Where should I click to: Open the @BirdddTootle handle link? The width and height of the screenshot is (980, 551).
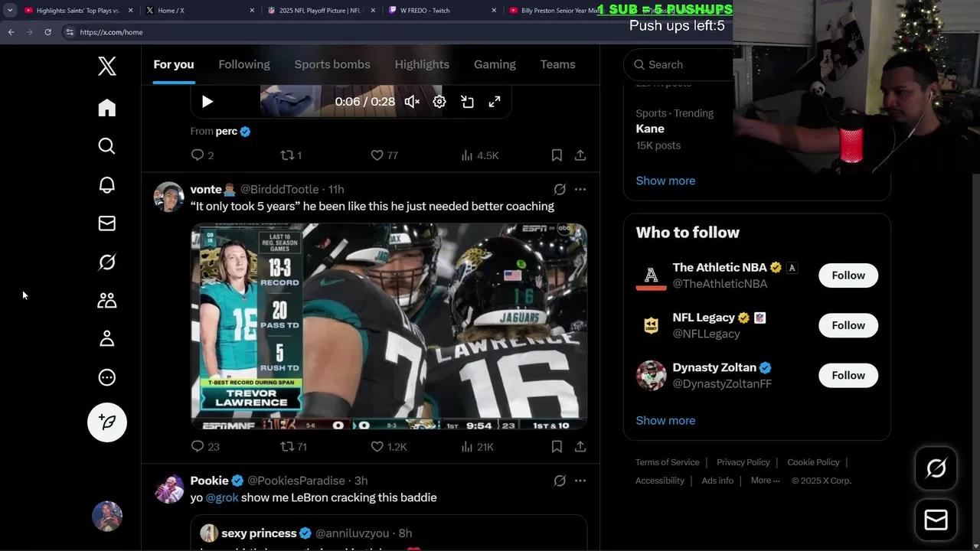279,189
